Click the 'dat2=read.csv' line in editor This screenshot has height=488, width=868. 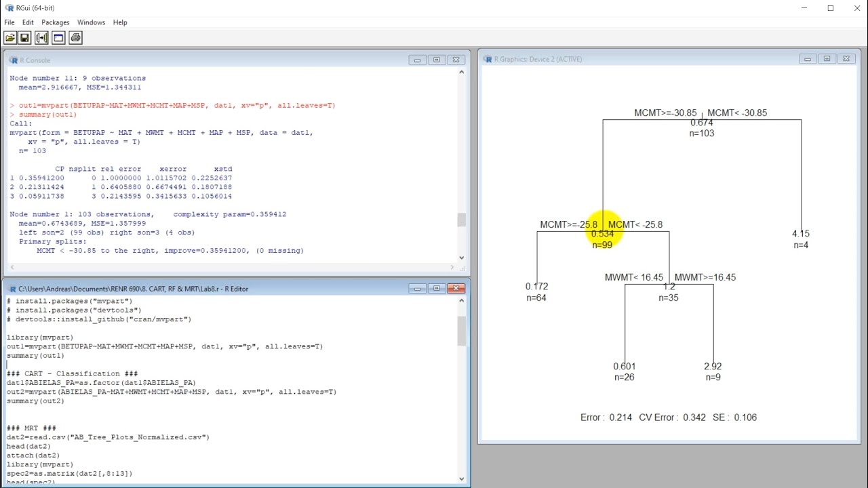click(x=108, y=437)
